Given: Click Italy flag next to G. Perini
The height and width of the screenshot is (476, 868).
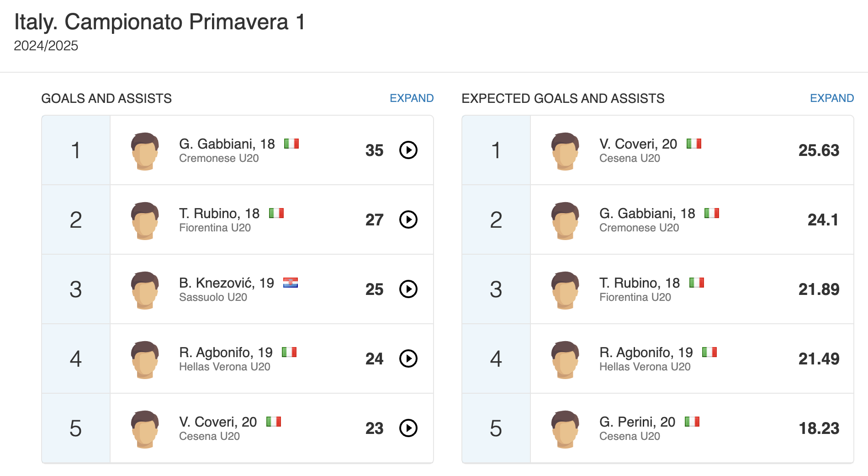Looking at the screenshot, I should 692,422.
